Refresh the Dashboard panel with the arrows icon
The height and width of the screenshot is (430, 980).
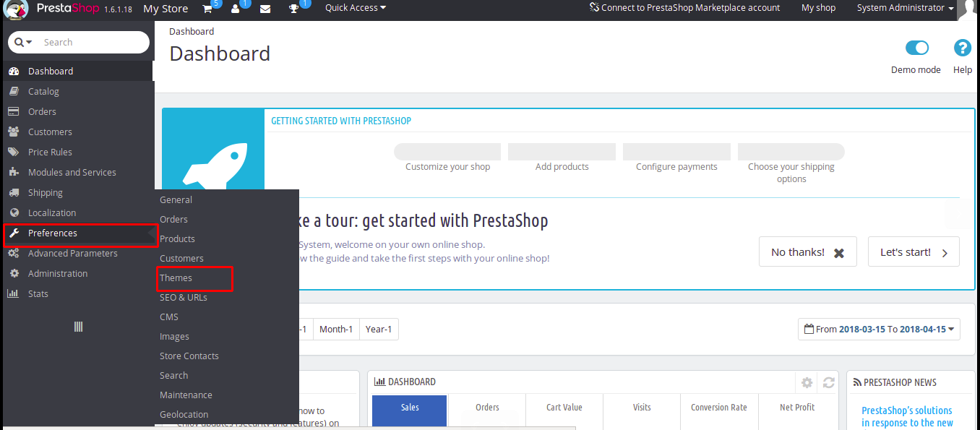[829, 382]
